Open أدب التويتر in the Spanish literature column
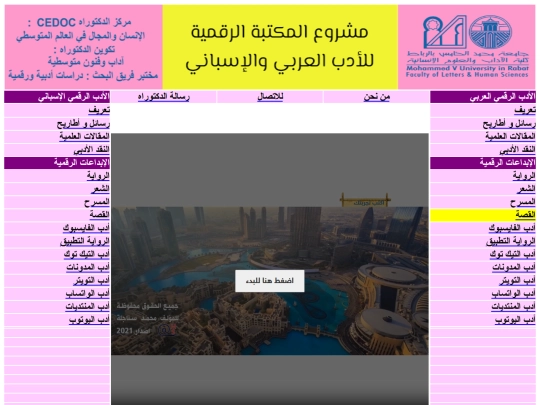The image size is (540, 405). pyautogui.click(x=92, y=280)
